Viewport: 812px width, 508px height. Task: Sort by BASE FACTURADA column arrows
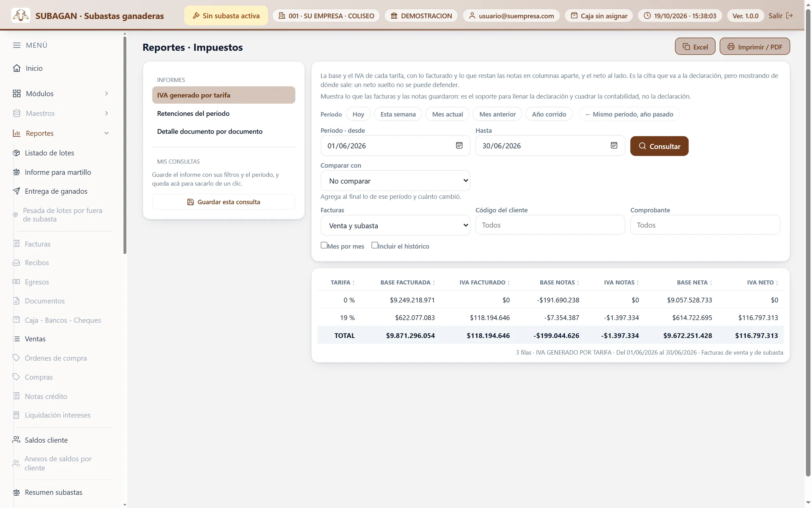(x=434, y=282)
